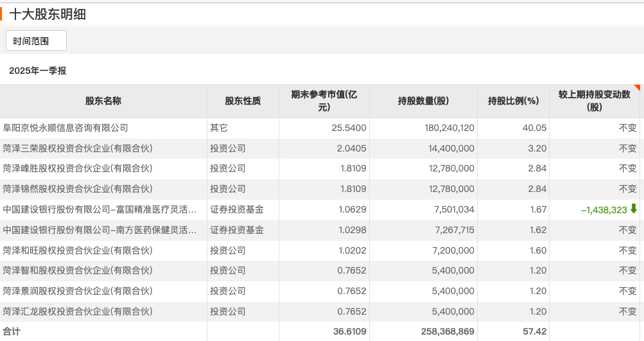Click market value 1.0202
The height and width of the screenshot is (341, 644).
pos(352,250)
